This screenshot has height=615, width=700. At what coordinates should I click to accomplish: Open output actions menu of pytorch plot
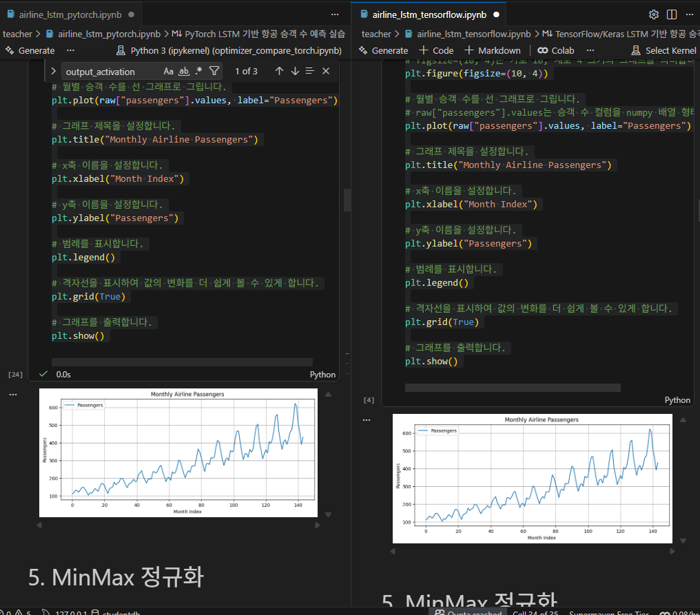point(13,395)
